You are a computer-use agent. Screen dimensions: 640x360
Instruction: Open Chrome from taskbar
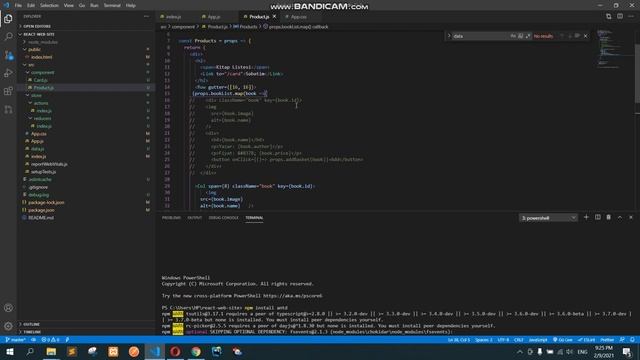click(196, 351)
